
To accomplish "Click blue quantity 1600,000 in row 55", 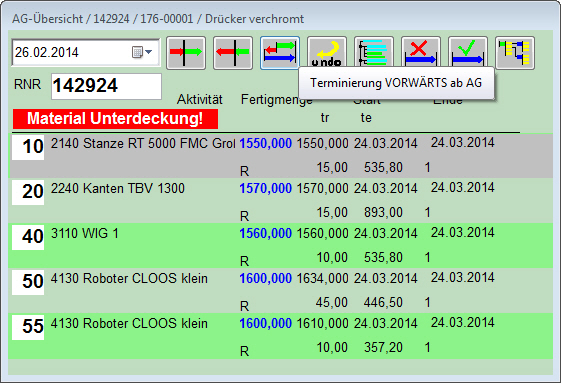I will click(265, 324).
